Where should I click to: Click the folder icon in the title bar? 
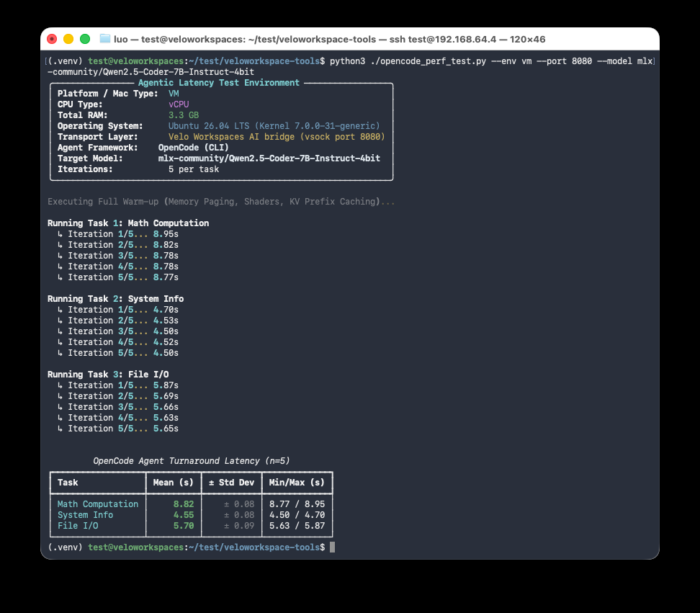point(105,39)
